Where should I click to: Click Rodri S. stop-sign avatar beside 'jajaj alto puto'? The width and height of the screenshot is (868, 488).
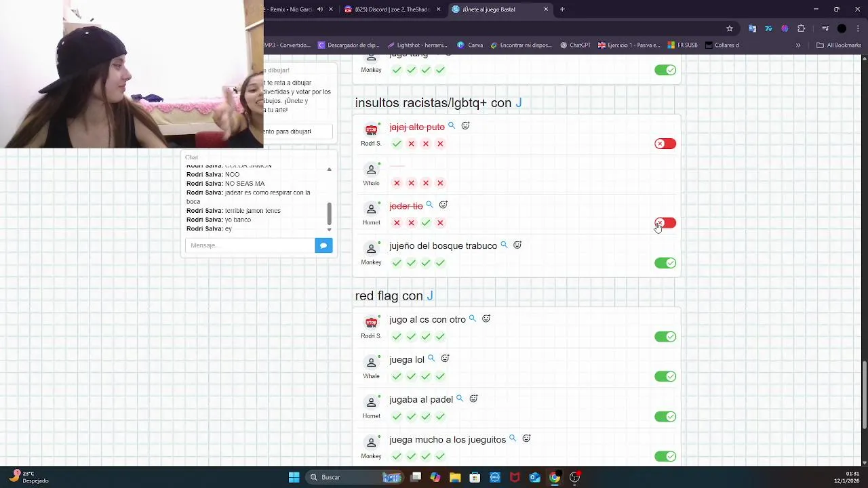tap(371, 129)
